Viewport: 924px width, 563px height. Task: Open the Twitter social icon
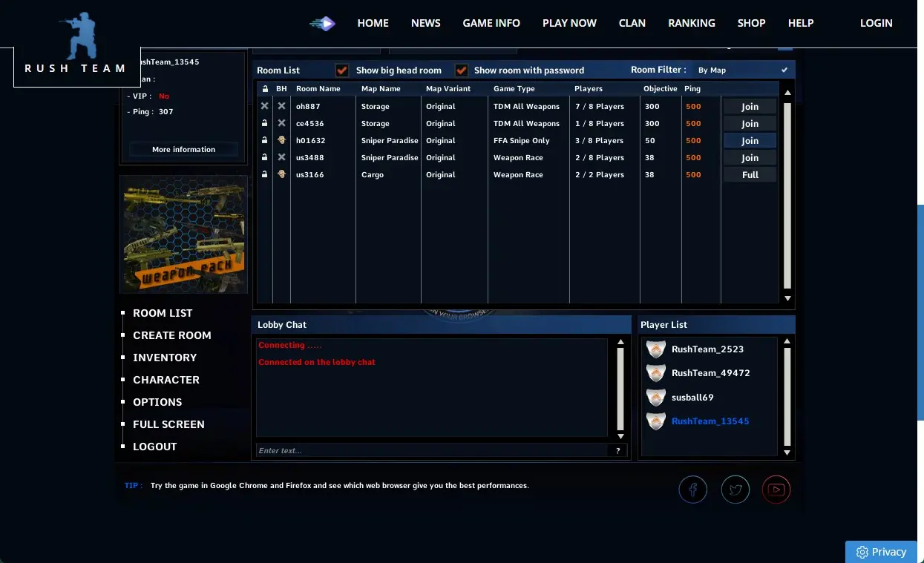point(735,490)
